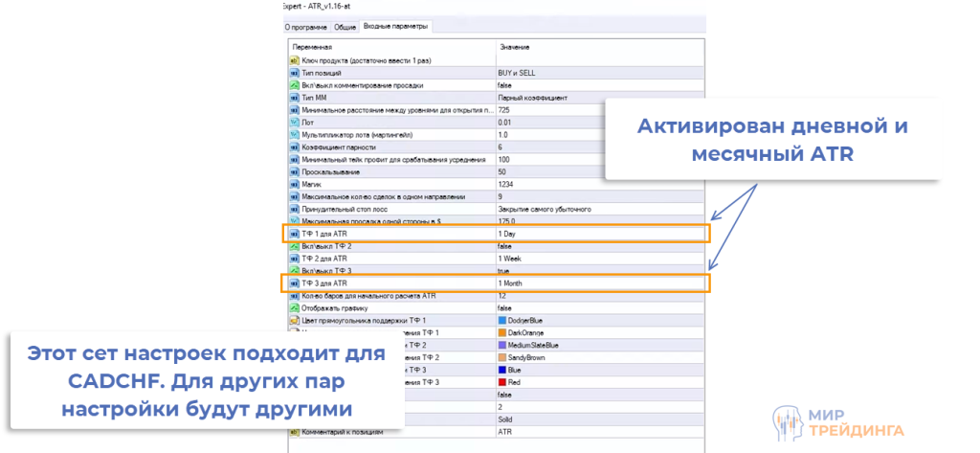Click the 725 distance value
The width and height of the screenshot is (980, 453).
(502, 110)
